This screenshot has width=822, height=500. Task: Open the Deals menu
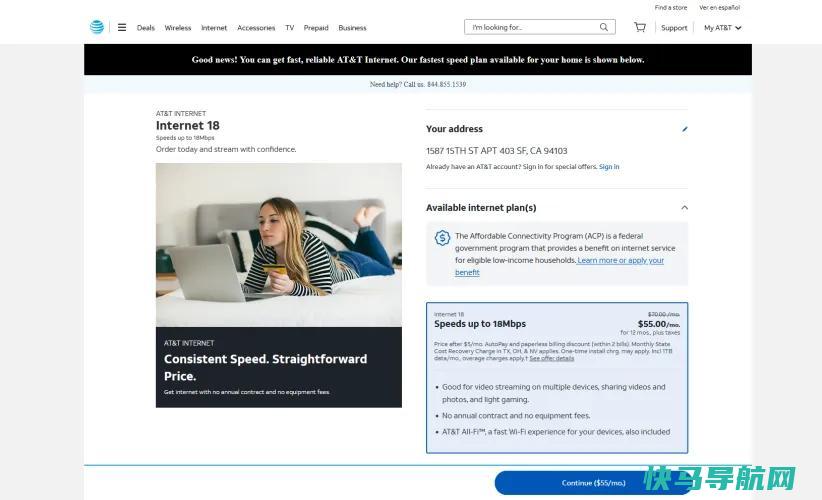point(146,28)
